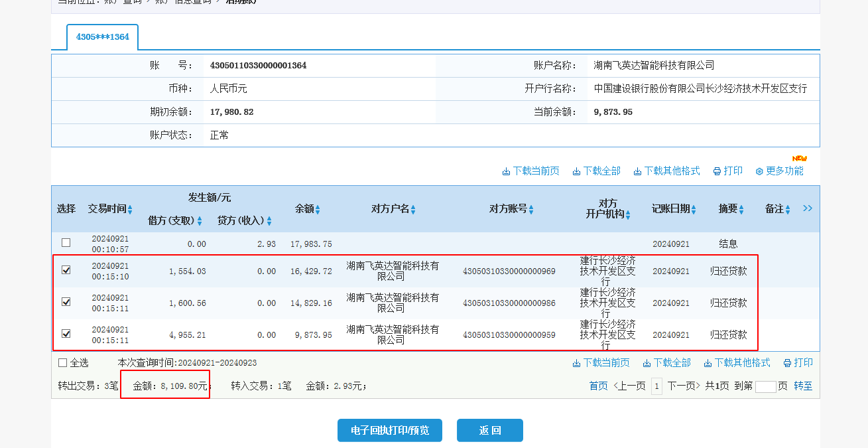
Task: Expand more columns with >> arrow
Action: point(808,208)
